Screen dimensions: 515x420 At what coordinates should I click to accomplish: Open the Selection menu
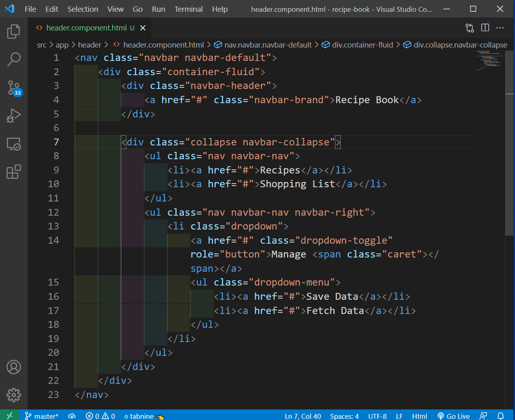tap(83, 9)
